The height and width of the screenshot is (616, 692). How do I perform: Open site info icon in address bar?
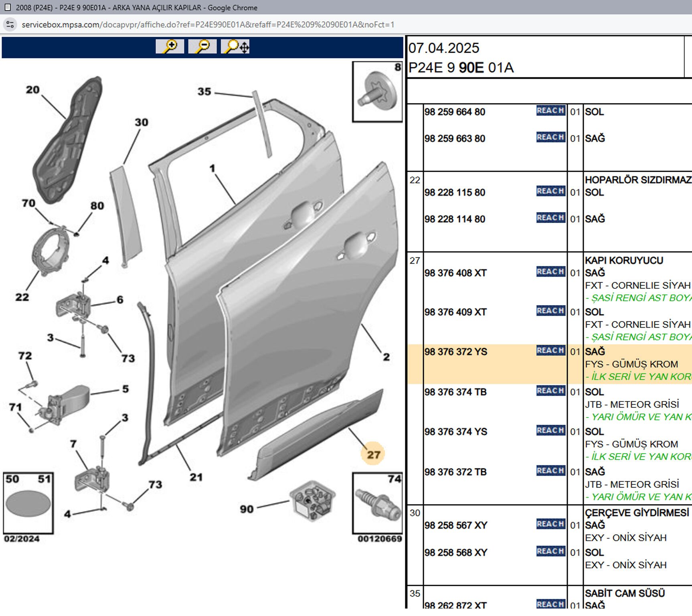coord(10,24)
